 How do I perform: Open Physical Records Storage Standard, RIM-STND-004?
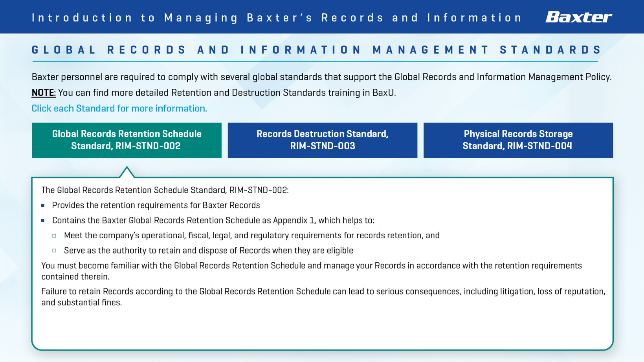518,140
